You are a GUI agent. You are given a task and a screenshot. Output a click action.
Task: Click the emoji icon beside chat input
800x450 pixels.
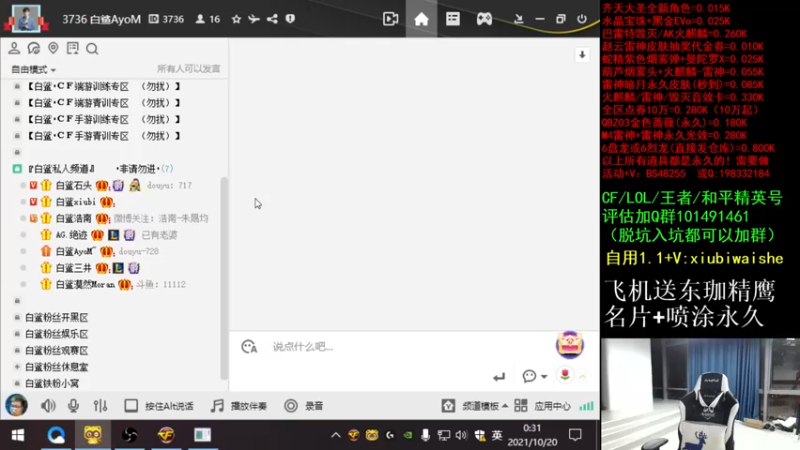coord(249,347)
